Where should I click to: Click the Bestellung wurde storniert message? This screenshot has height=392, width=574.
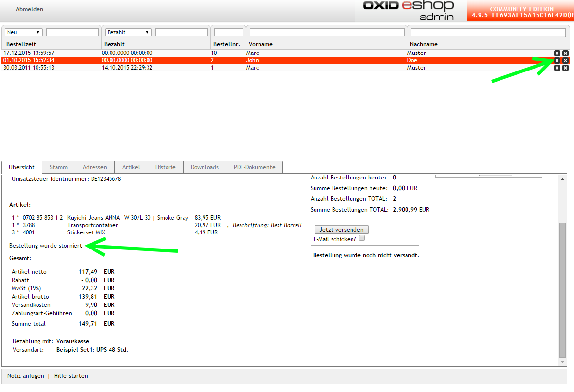(x=46, y=246)
